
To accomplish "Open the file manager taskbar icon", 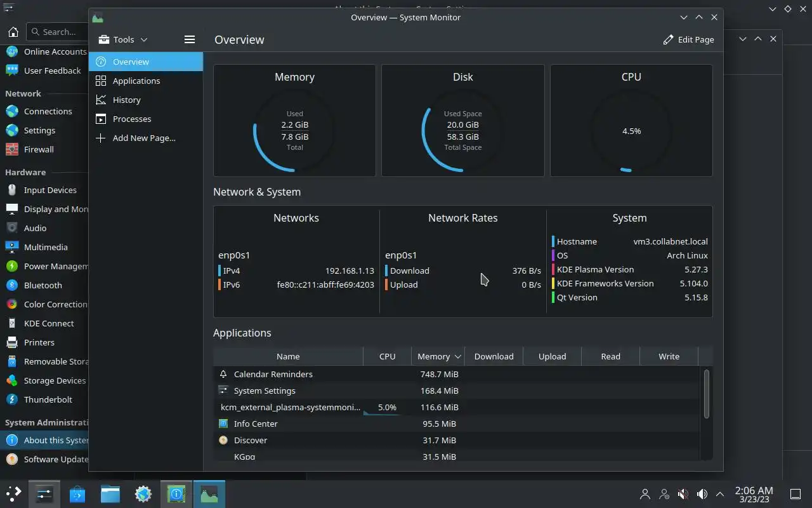I will 110,493.
